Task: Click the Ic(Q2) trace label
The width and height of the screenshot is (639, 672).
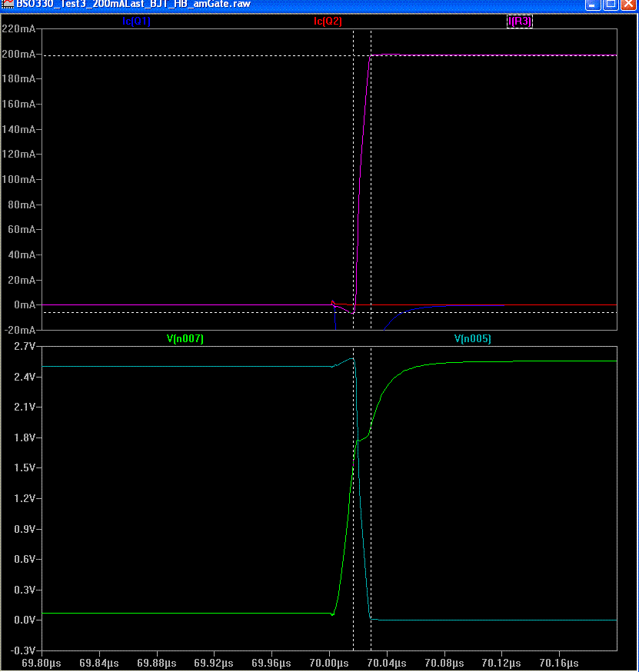Action: [x=328, y=21]
